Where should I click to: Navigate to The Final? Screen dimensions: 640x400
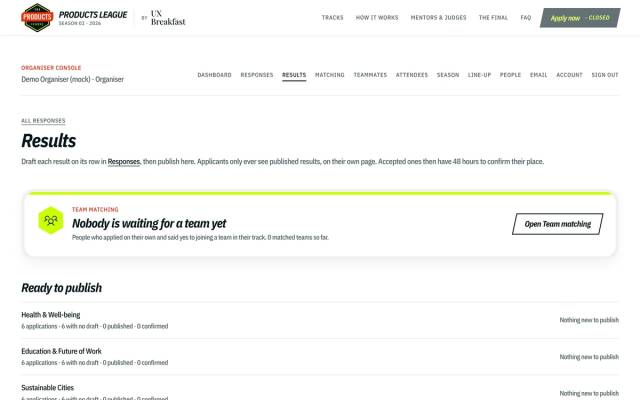493,18
